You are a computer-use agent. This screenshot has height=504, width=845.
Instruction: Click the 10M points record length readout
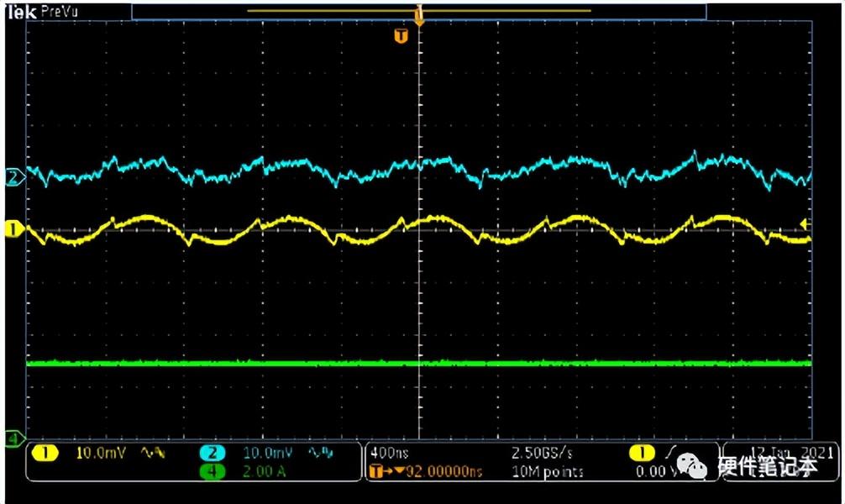547,471
